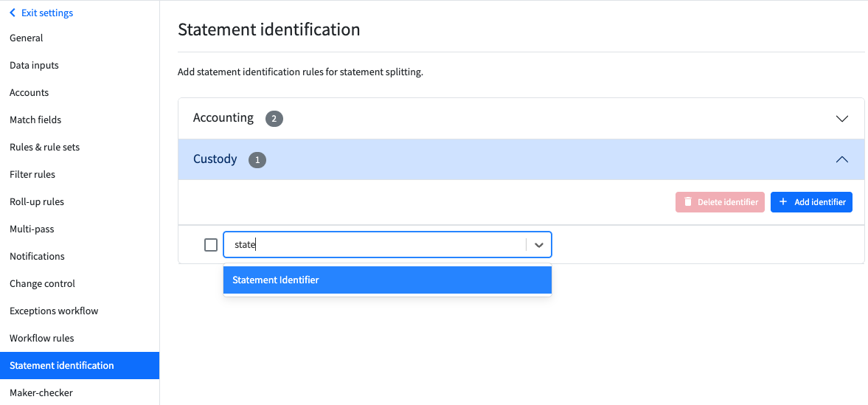
Task: Click the Add identifier button
Action: pyautogui.click(x=811, y=202)
